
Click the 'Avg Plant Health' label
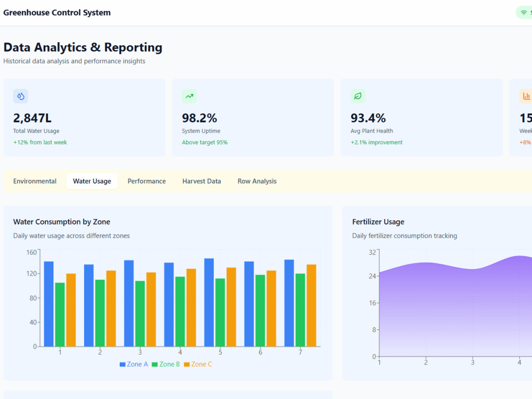click(x=371, y=131)
